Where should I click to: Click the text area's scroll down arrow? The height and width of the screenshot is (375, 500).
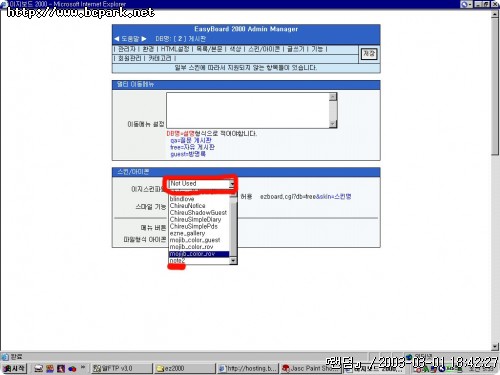(333, 124)
